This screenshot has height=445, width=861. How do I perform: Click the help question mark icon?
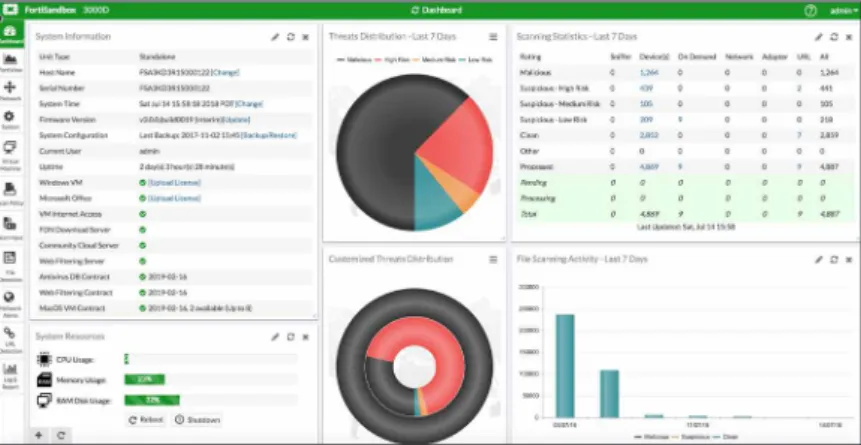tap(810, 10)
